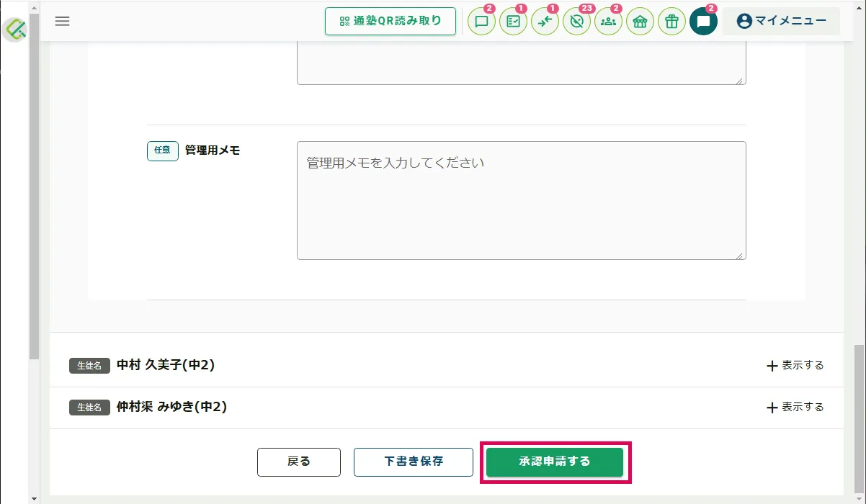Click the shop building icon
Screen dimensions: 866x504
pyautogui.click(x=640, y=22)
